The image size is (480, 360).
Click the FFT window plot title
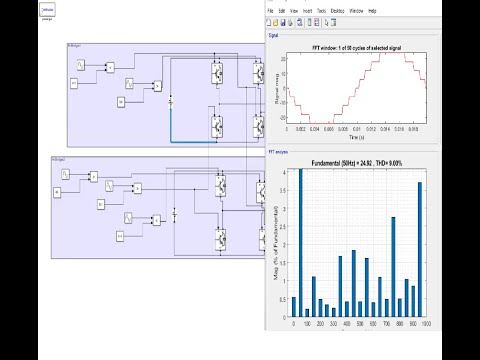click(x=356, y=48)
